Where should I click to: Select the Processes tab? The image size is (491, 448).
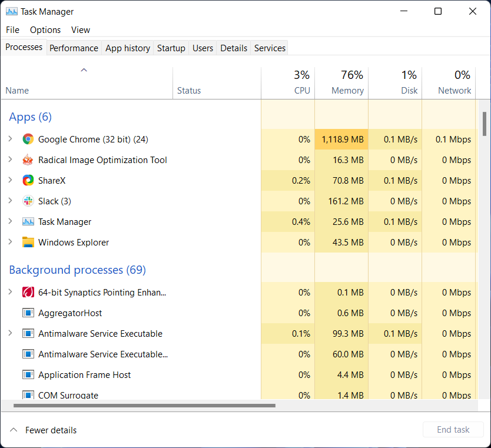pos(24,47)
